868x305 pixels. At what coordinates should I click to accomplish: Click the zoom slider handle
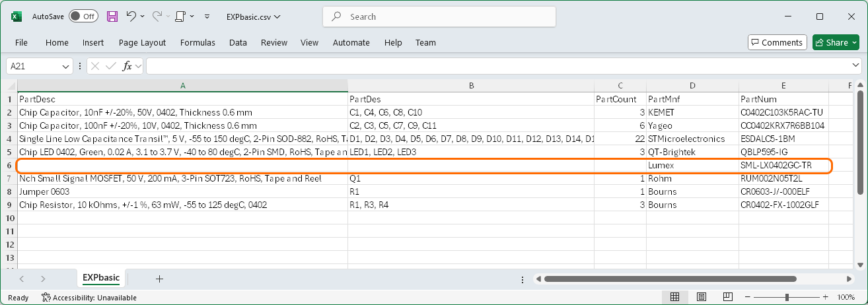[788, 297]
